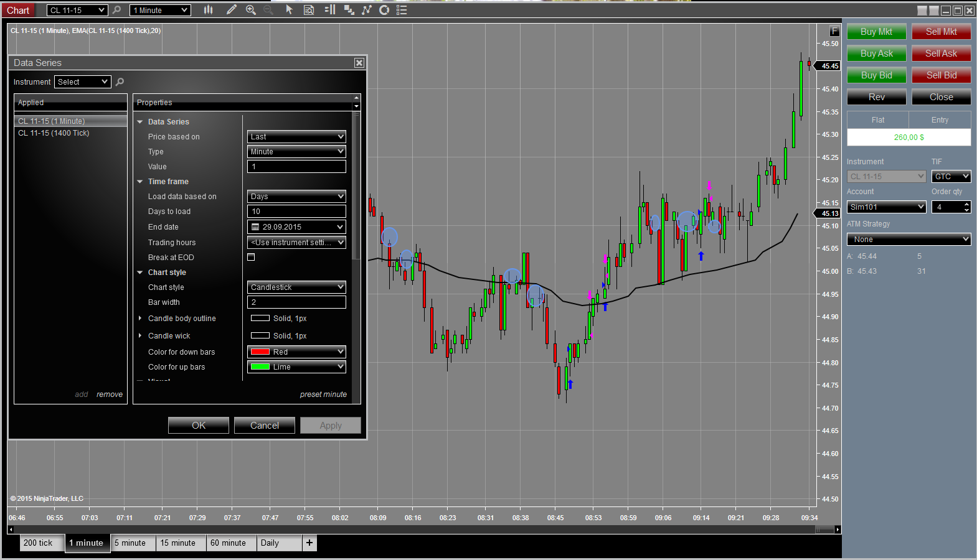Open the Indicators icon in toolbar
977x560 pixels.
pos(367,10)
